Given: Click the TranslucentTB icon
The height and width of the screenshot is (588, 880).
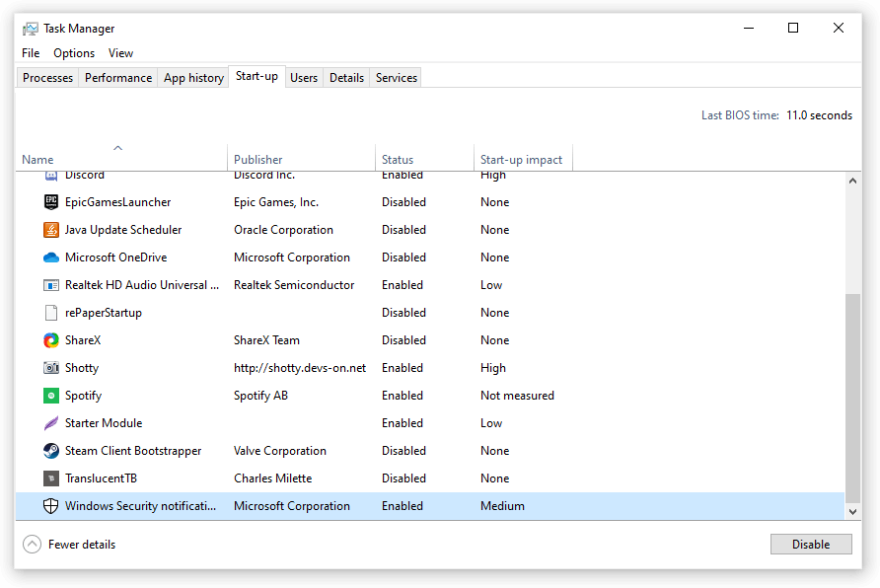Looking at the screenshot, I should [x=51, y=478].
